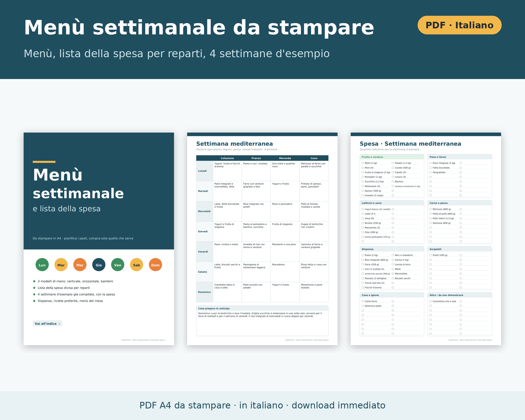Check the Latte (4 l) item
The width and height of the screenshot is (525, 420).
click(363, 214)
